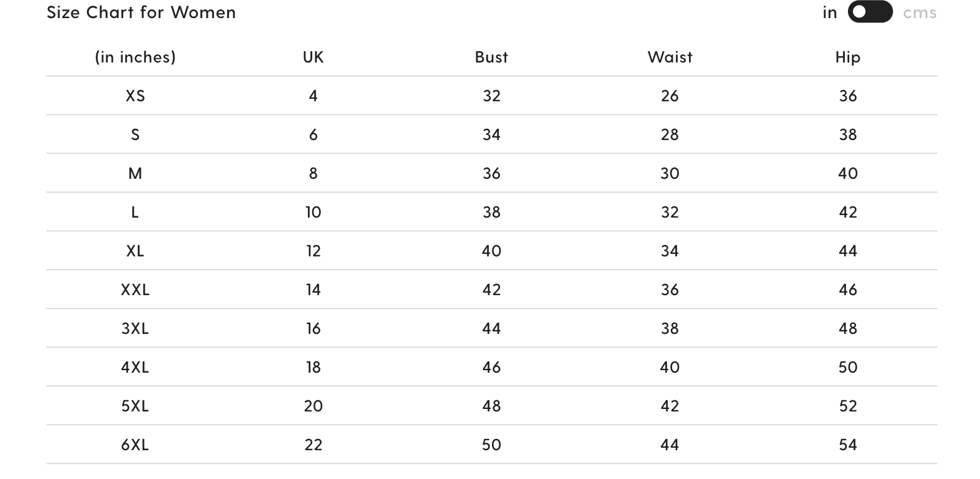
Task: Toggle the in/cms unit switch
Action: (870, 12)
